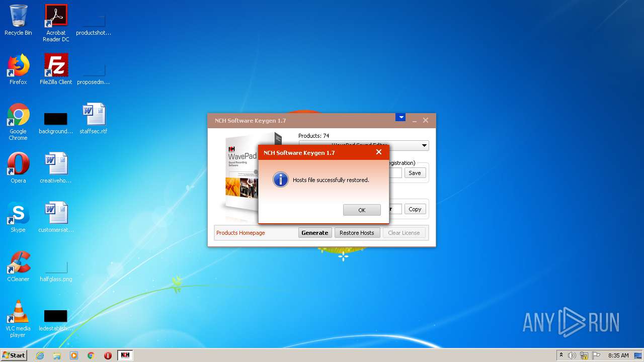Open Products Homepage link

point(240,233)
